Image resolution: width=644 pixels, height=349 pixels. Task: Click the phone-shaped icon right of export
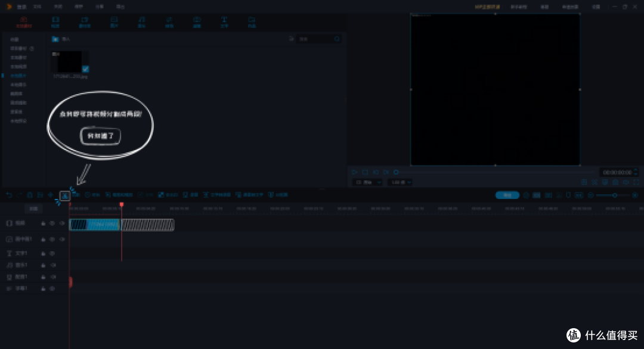click(568, 195)
